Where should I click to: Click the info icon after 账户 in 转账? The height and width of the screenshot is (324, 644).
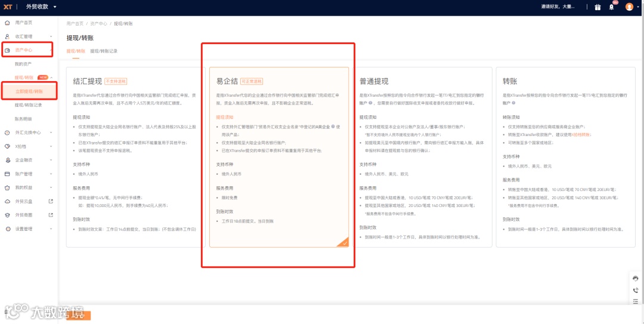point(514,103)
